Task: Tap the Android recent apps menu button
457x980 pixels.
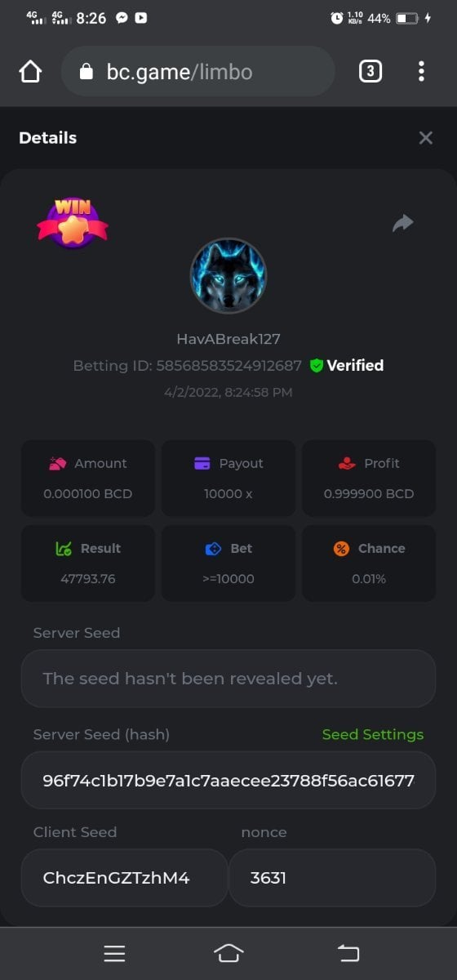Action: point(114,953)
